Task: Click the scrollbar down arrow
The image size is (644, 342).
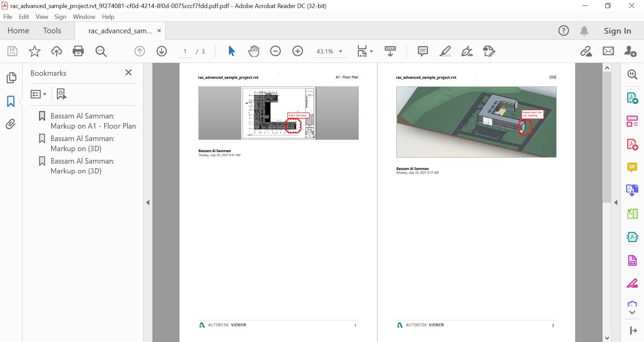Action: tap(607, 338)
